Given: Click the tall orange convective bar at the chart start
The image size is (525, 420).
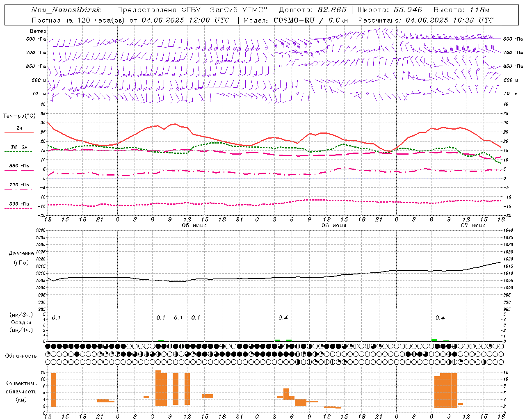Looking at the screenshot, I should (53, 390).
